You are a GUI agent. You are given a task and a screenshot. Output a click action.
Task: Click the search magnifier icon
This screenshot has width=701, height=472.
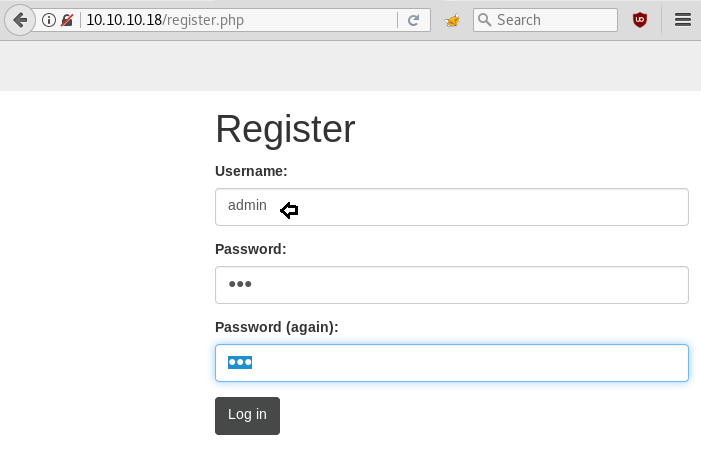pos(484,20)
